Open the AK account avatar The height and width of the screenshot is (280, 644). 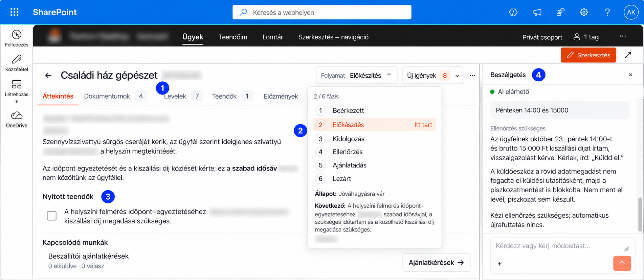[x=631, y=12]
